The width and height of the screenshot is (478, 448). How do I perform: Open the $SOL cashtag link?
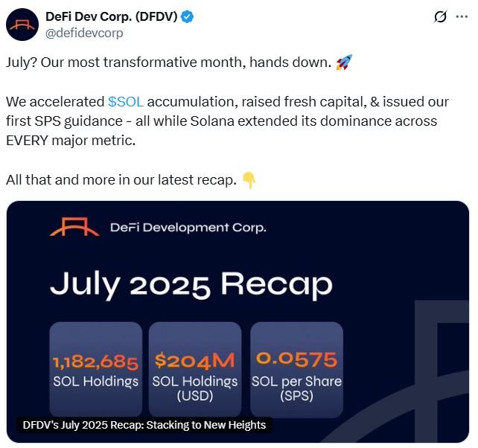pyautogui.click(x=126, y=101)
